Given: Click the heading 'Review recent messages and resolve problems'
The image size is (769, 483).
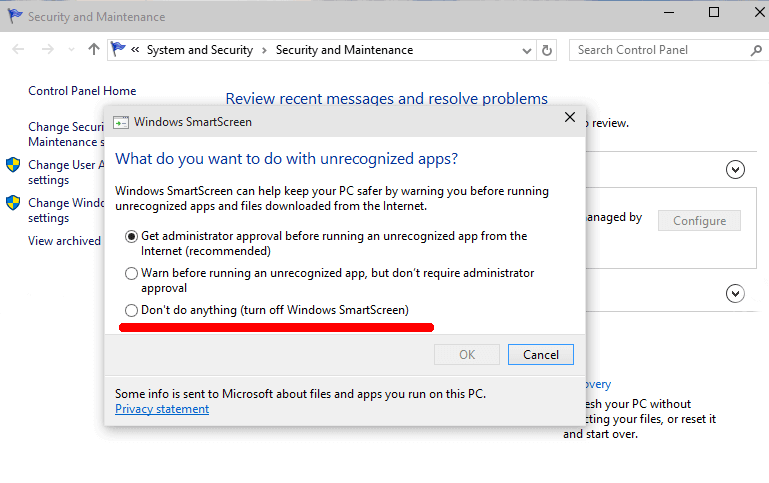Looking at the screenshot, I should pos(386,99).
